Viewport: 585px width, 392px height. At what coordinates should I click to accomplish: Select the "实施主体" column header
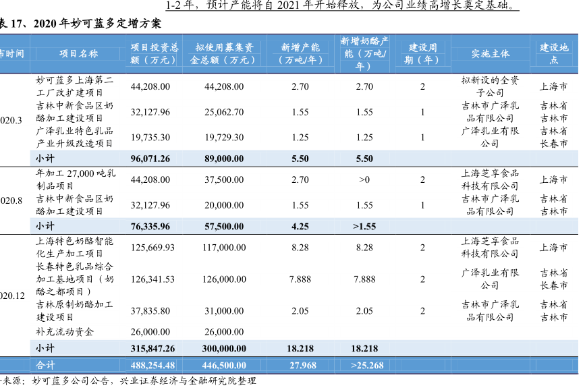(x=491, y=54)
